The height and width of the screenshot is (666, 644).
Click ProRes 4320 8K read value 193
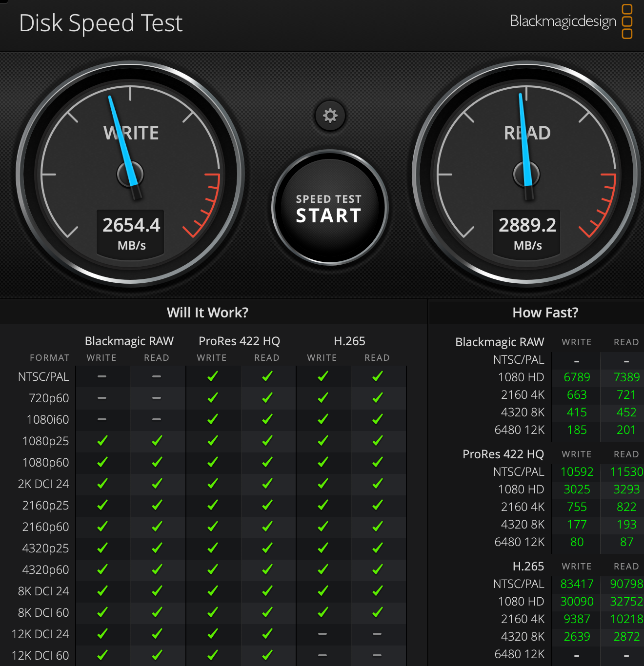click(626, 525)
